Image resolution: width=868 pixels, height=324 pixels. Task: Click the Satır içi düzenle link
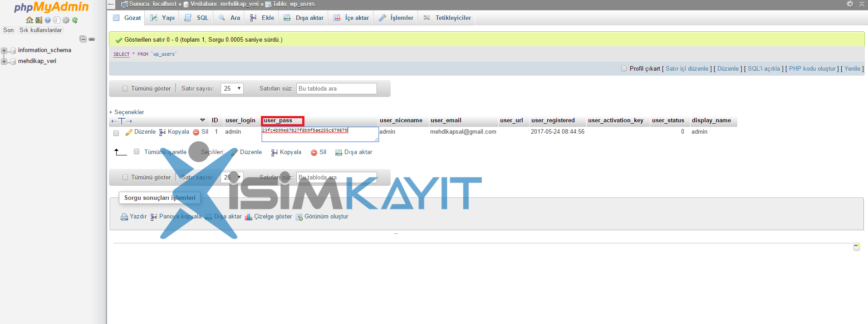click(687, 69)
